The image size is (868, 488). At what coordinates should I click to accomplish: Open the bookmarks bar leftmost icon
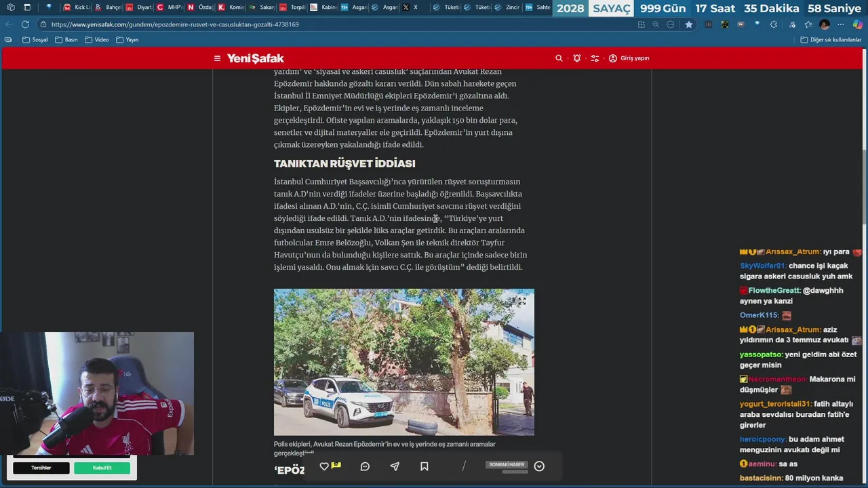7,40
